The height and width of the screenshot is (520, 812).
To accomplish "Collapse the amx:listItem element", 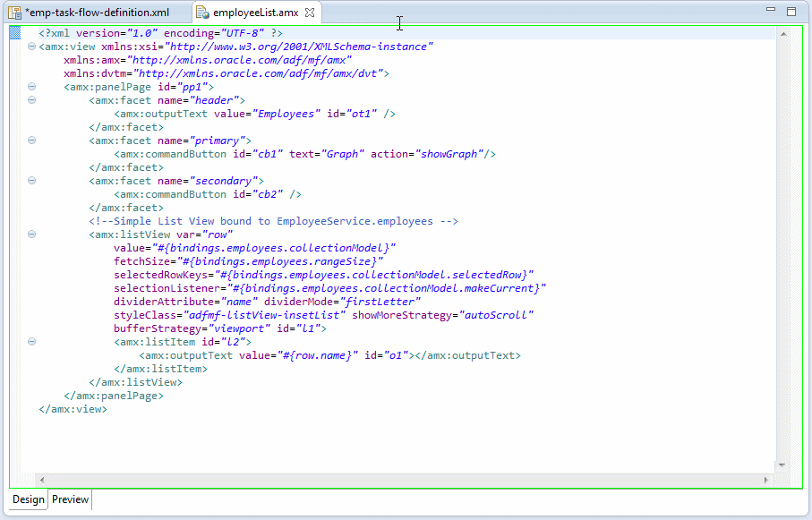I will pos(31,342).
